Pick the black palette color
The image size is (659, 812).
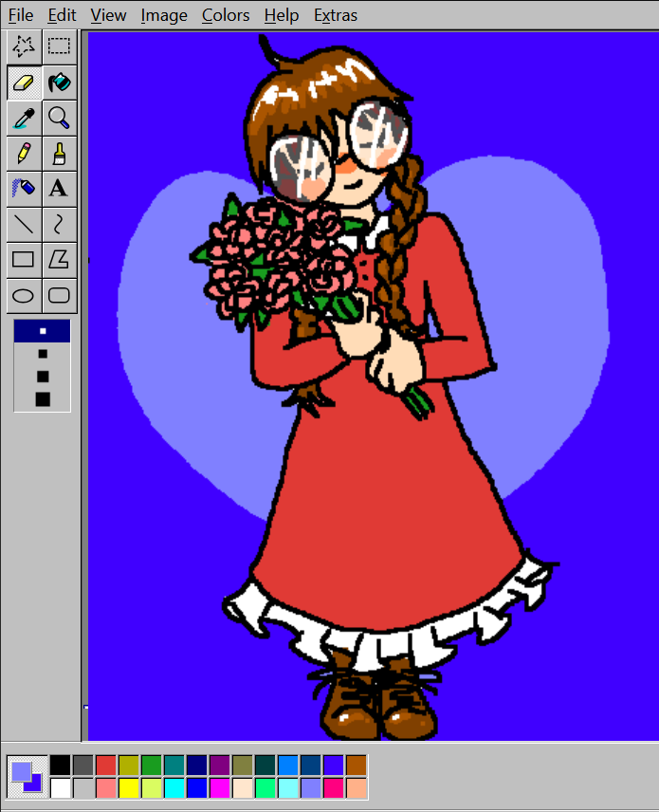click(60, 766)
